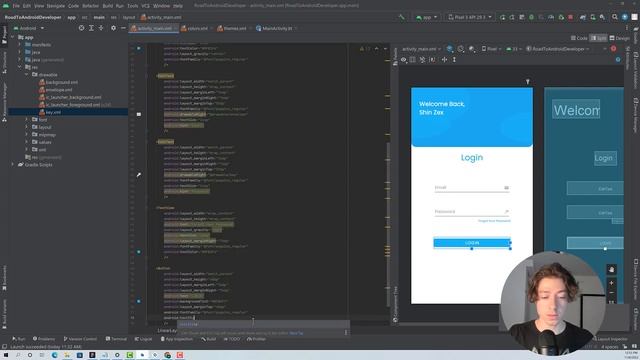
Task: Collapse the app module node
Action: [x=13, y=37]
